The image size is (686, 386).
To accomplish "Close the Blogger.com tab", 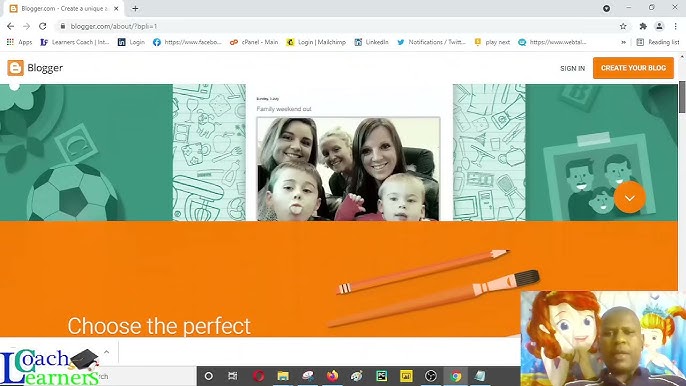I will (x=116, y=8).
